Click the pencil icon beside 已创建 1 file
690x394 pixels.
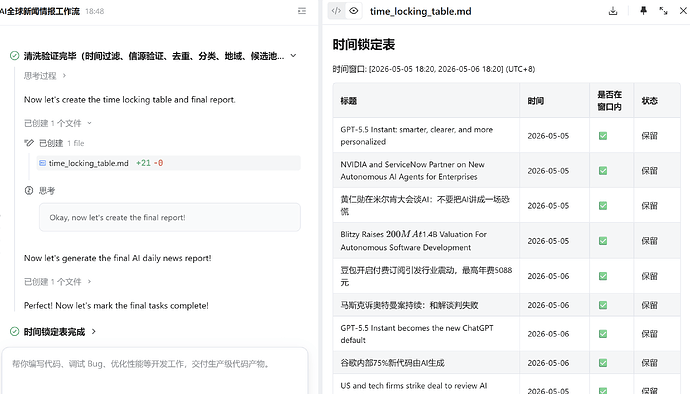[x=29, y=143]
